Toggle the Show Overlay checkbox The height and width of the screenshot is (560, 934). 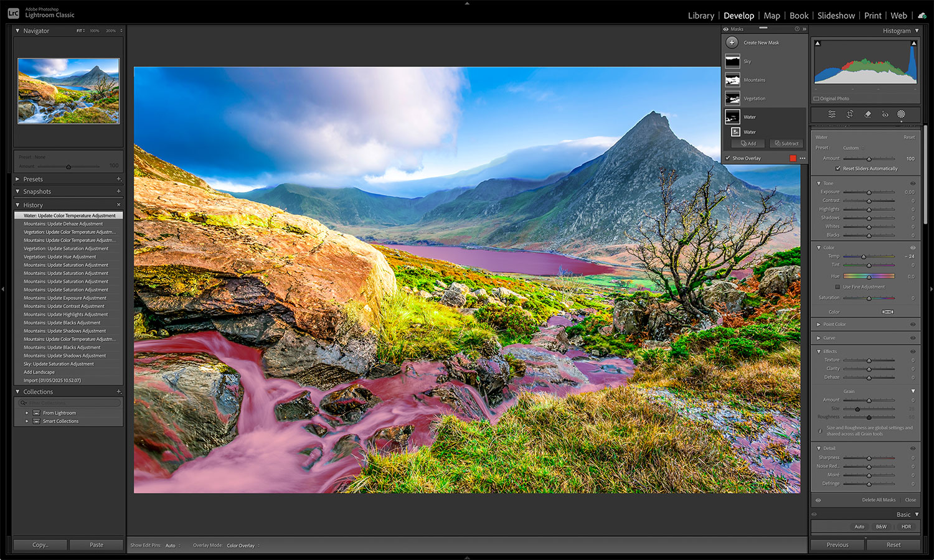tap(728, 158)
